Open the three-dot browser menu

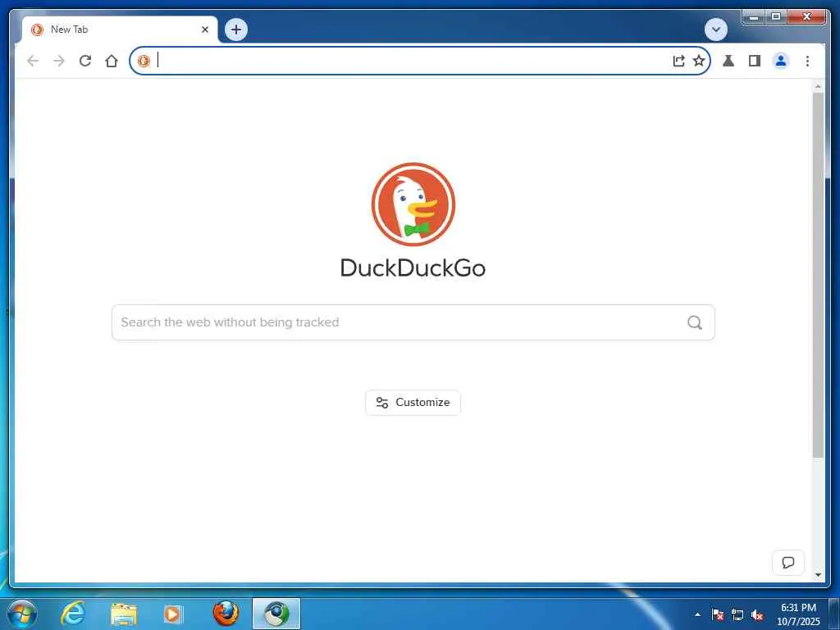[x=807, y=61]
